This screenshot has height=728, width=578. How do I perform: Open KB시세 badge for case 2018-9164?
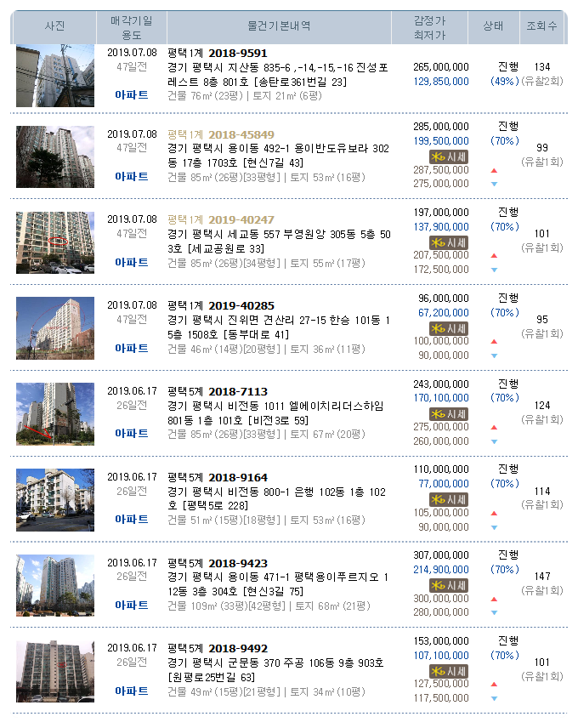click(x=449, y=500)
